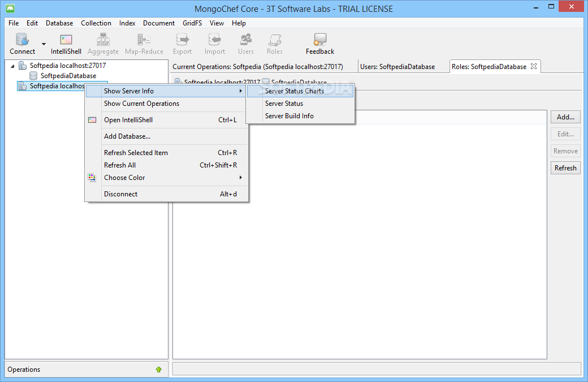Image resolution: width=588 pixels, height=382 pixels.
Task: Click the Feedback toolbar icon
Action: pyautogui.click(x=320, y=44)
